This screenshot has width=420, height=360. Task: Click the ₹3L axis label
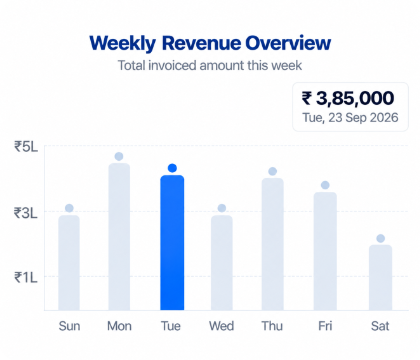[x=26, y=213]
